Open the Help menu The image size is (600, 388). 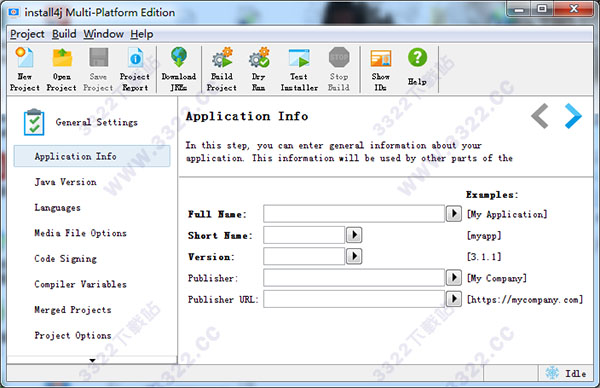click(x=142, y=34)
